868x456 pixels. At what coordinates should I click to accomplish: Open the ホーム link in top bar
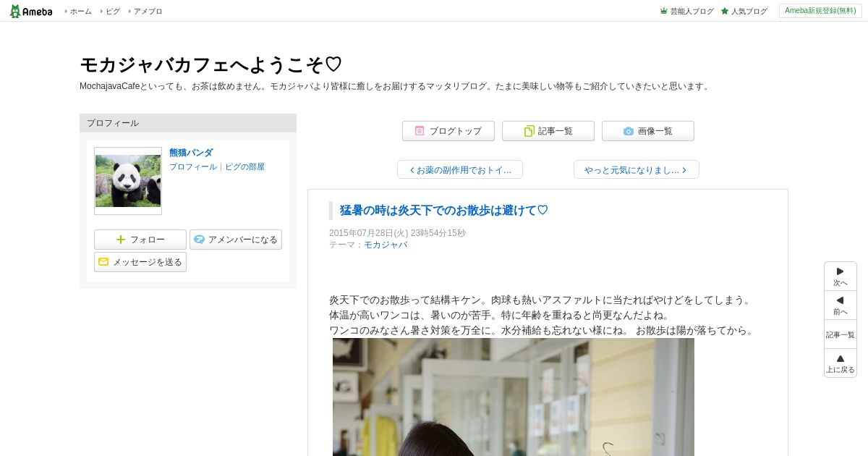click(80, 12)
